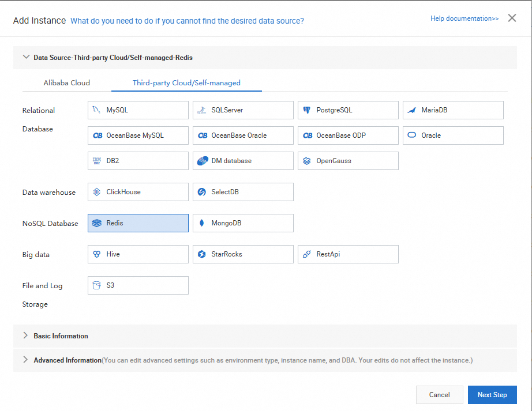Click the StarRocks icon

click(202, 254)
